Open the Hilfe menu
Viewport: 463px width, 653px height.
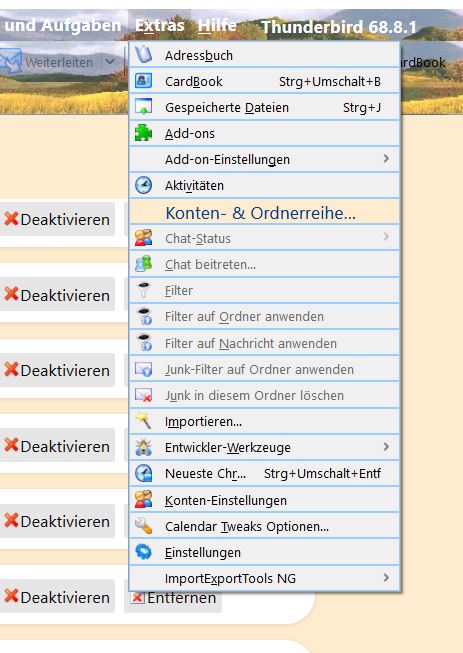[x=217, y=26]
